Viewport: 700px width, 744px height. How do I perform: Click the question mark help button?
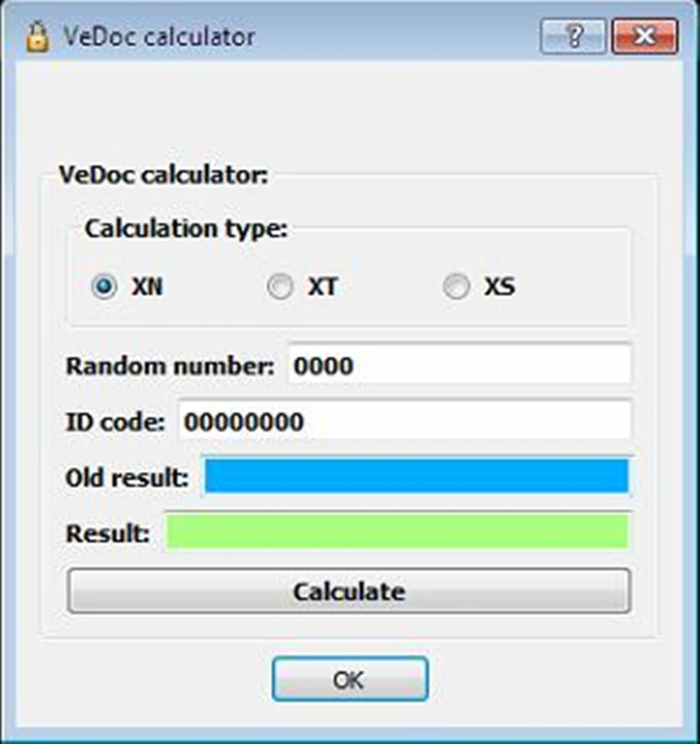pos(573,38)
